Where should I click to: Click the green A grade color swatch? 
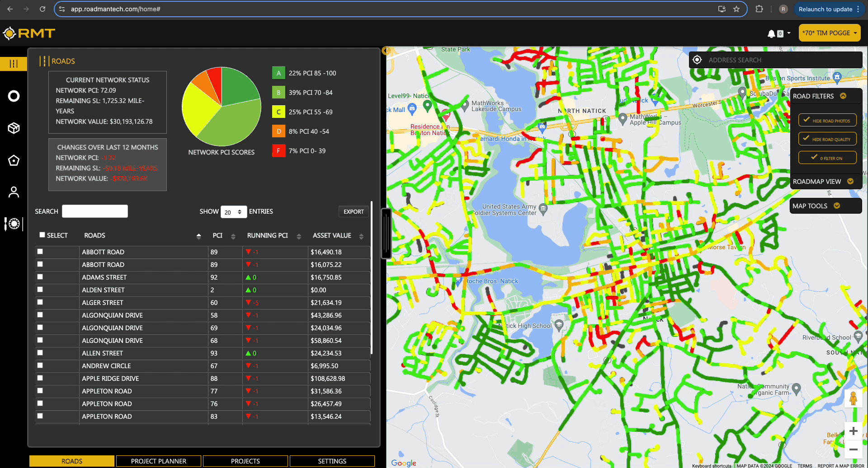coord(278,73)
